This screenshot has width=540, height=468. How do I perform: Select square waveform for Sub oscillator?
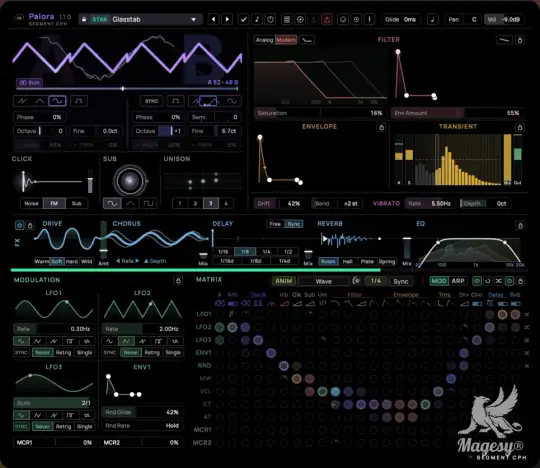click(148, 204)
